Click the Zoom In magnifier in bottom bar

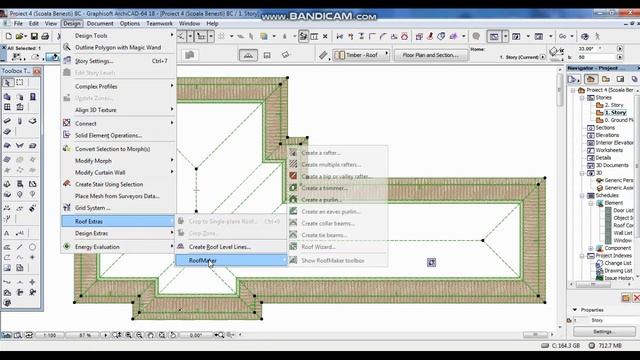(129, 335)
